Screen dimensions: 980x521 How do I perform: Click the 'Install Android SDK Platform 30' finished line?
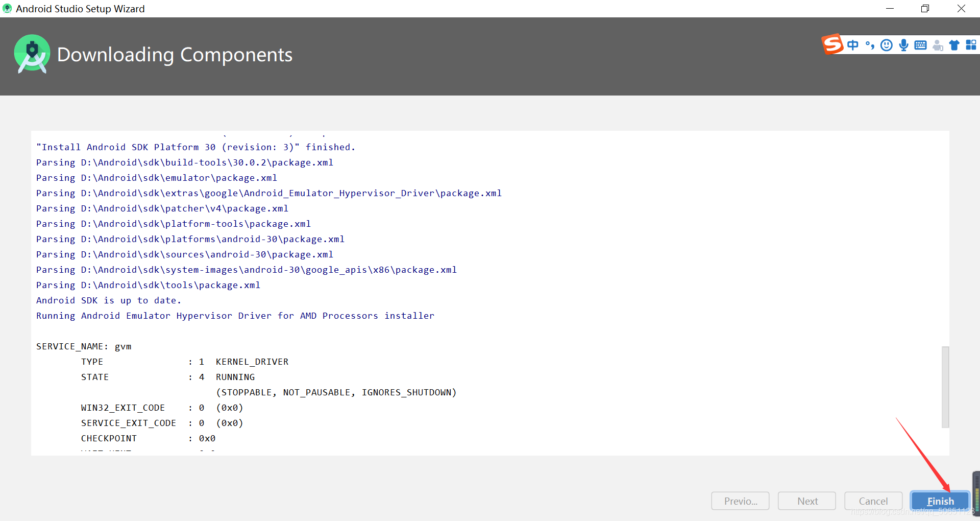195,147
